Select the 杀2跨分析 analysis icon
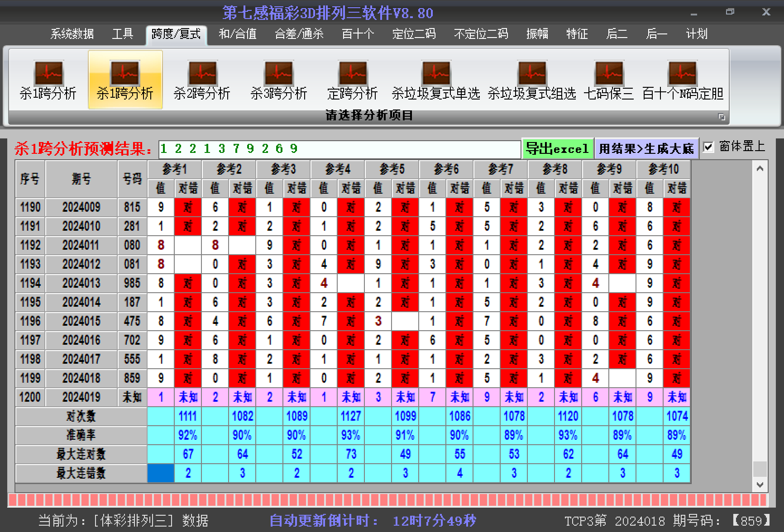Screen dimensions: 784x532 pos(202,80)
